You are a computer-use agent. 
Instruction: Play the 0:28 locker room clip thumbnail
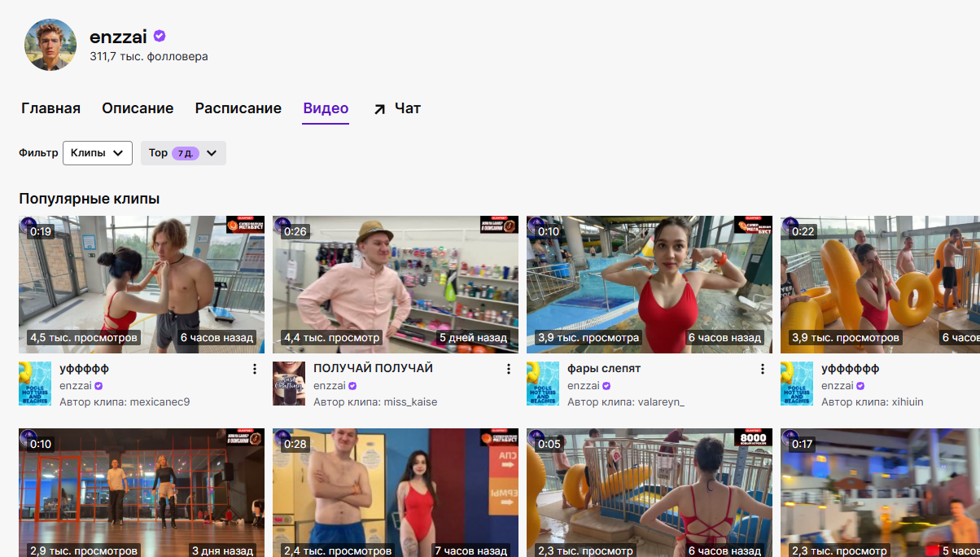(396, 493)
